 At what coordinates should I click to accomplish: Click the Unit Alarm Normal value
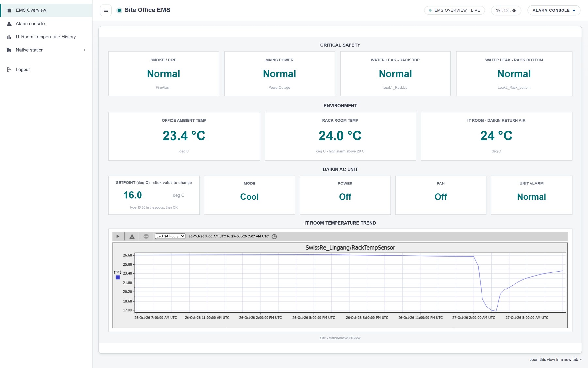(x=531, y=197)
